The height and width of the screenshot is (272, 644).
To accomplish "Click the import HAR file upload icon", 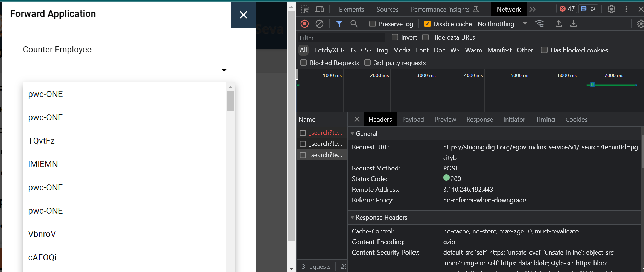I will coord(559,24).
